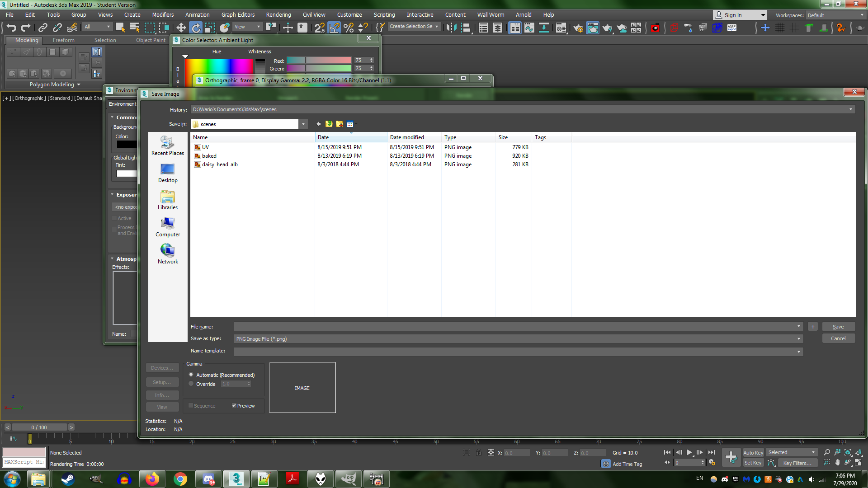Open the reference coordinate View dropdown
Screen dimensions: 868x488
(x=247, y=27)
